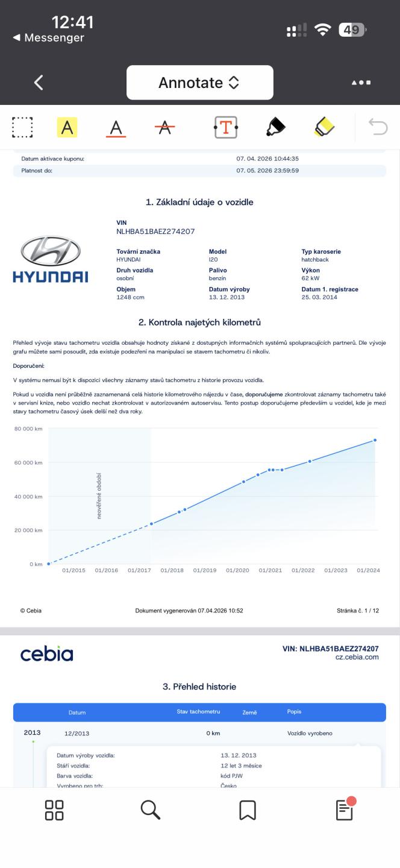Select the rectangular selection tool

[22, 127]
